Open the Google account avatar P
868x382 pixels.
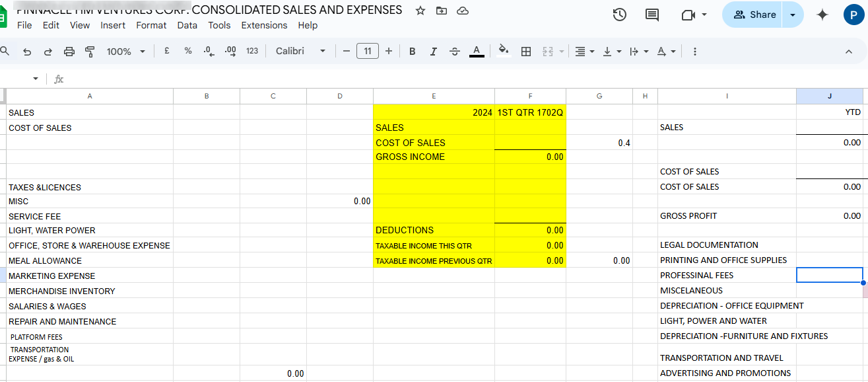pos(854,15)
